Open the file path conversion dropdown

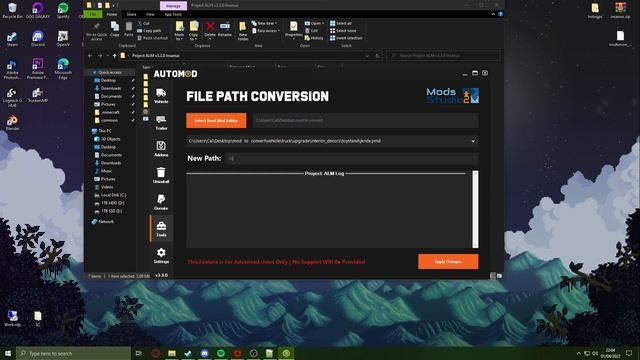tap(473, 141)
